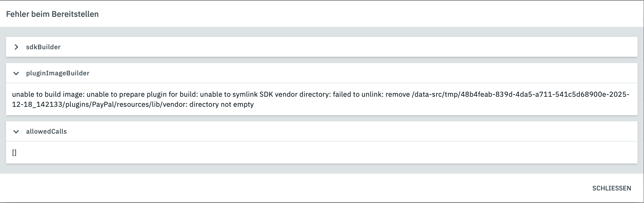Viewport: 644px width, 203px height.
Task: Click 'unable to prepare plugin for build' text
Action: [142, 94]
